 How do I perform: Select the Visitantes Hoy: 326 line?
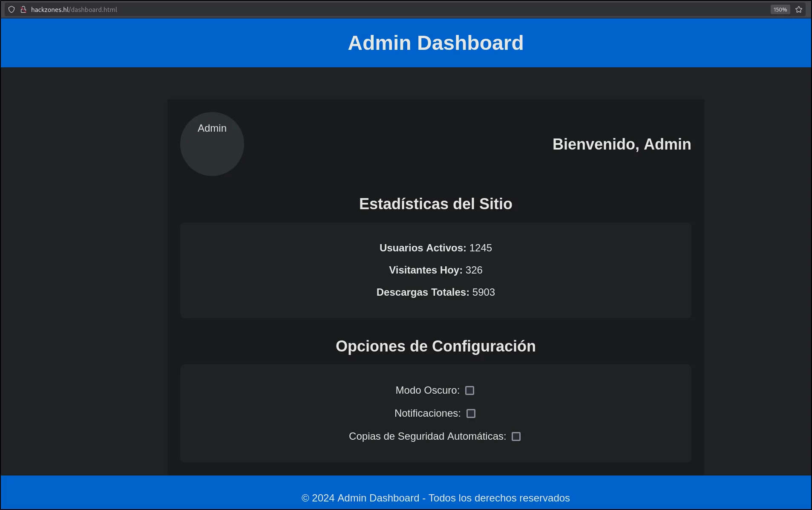(435, 270)
